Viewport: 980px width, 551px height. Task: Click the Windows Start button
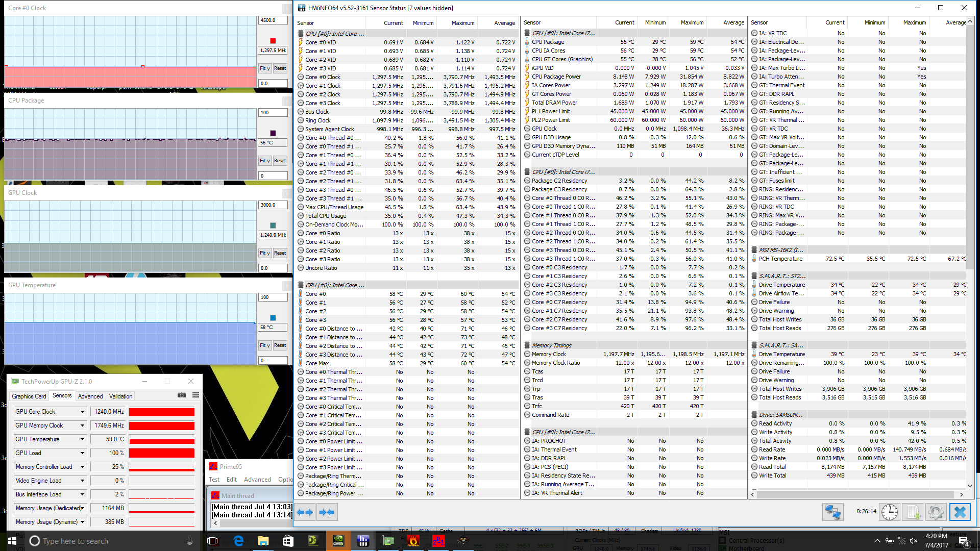coord(12,541)
